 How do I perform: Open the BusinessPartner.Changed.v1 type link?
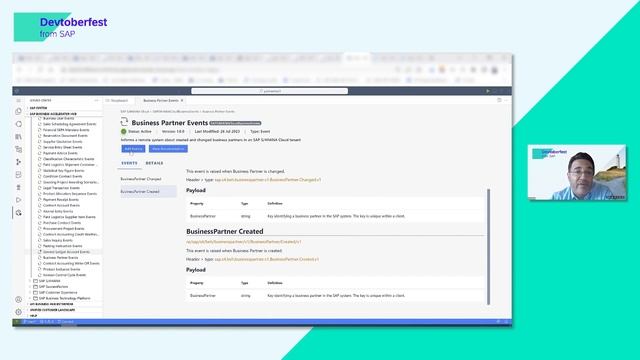point(268,180)
